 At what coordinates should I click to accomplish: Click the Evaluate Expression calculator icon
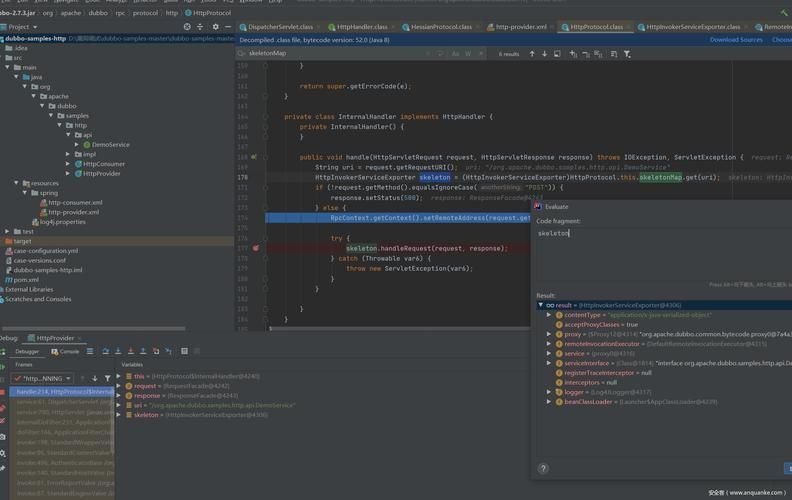click(x=184, y=351)
